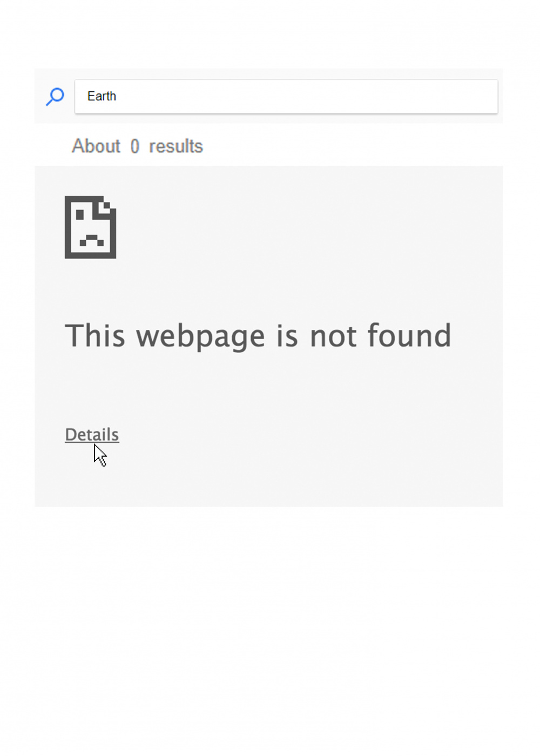The height and width of the screenshot is (756, 540).
Task: Click the word This in the error heading
Action: coord(95,335)
